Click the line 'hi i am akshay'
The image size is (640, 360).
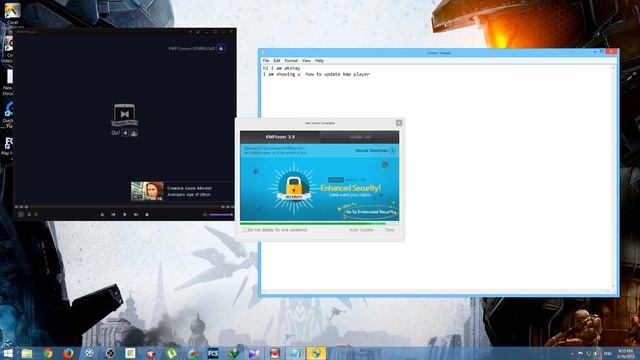(282, 68)
